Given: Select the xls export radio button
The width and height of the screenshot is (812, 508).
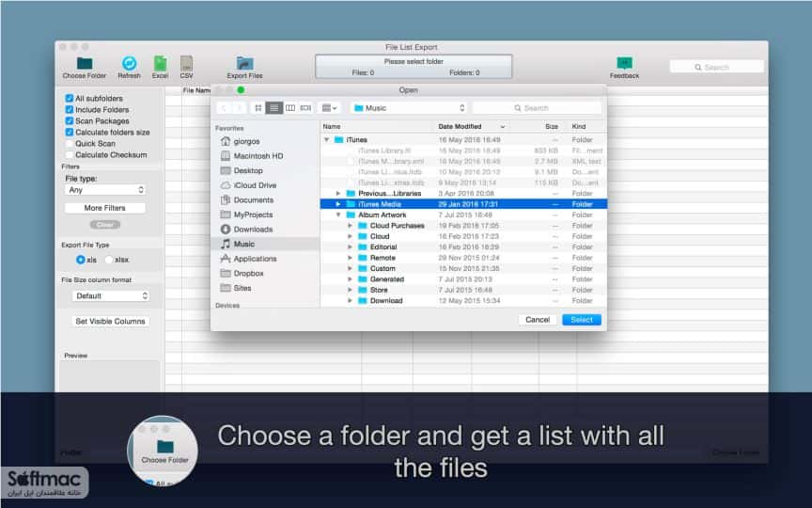Looking at the screenshot, I should pos(80,260).
